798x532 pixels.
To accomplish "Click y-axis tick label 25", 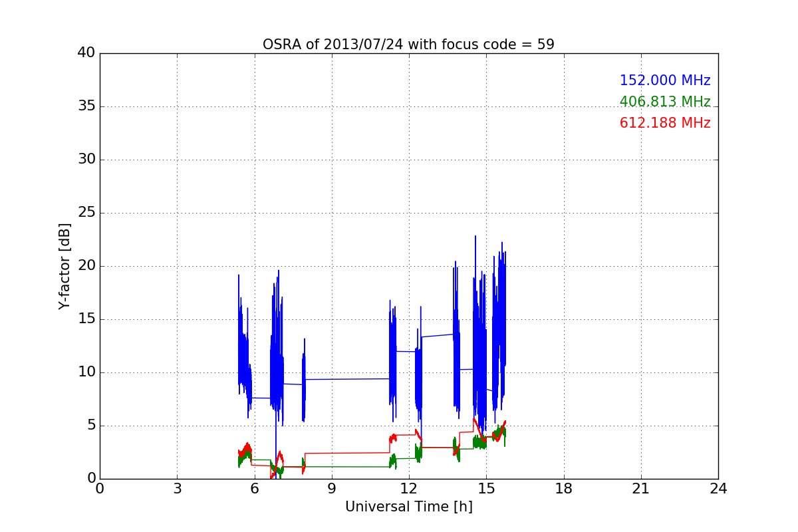I will (x=86, y=213).
